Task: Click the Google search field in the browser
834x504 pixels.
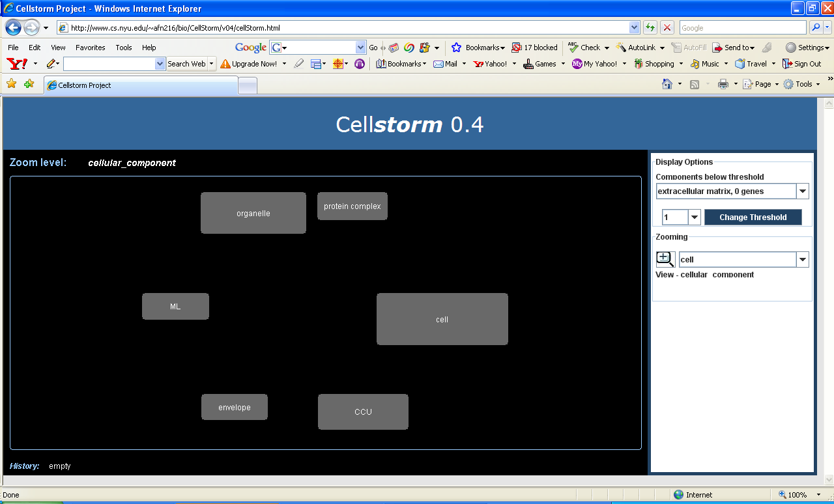Action: (742, 28)
